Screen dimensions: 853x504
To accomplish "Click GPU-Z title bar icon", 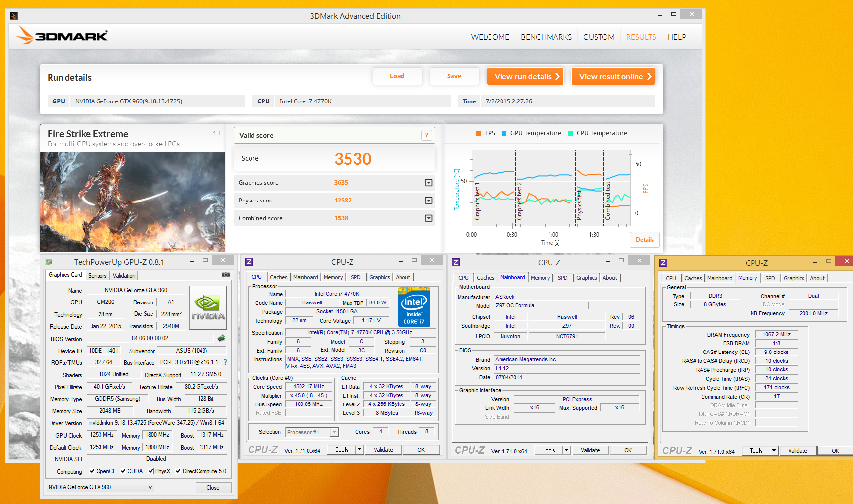I will [x=49, y=262].
